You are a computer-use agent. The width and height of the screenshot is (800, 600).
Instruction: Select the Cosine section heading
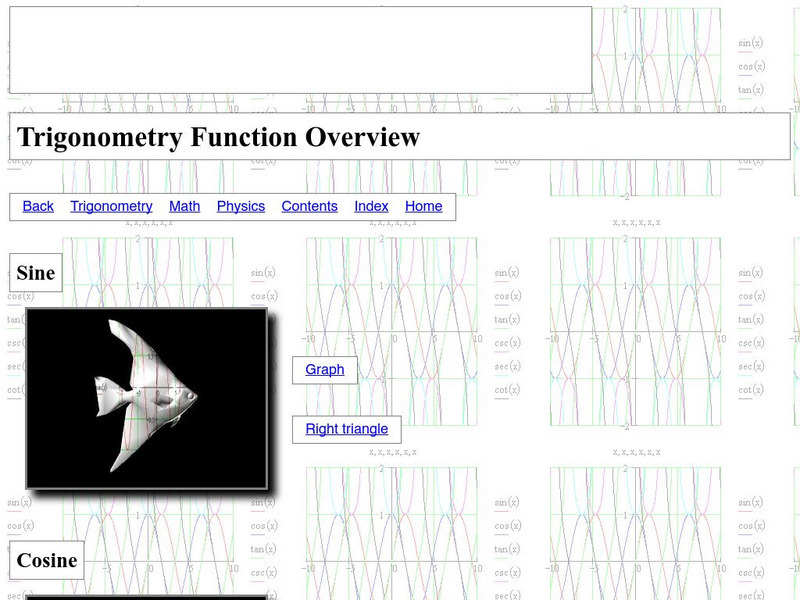coord(47,560)
